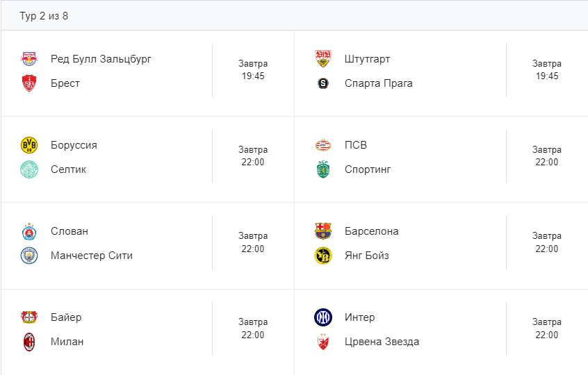
Task: Click the Sparta Praha round logo
Action: tap(322, 83)
